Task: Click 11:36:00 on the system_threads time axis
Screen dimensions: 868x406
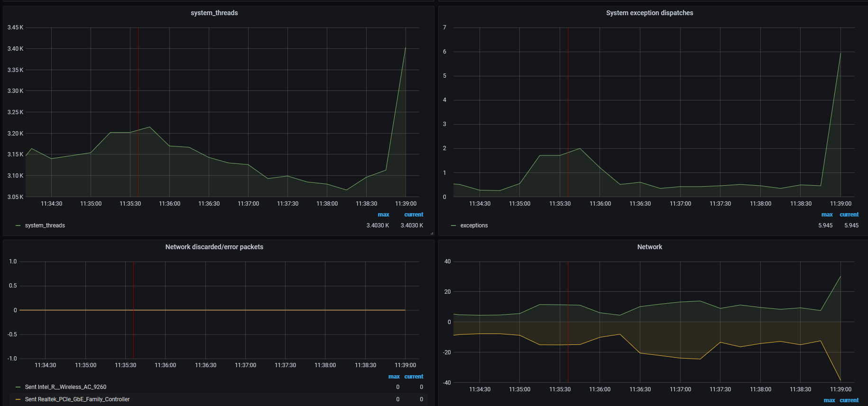Action: 169,204
